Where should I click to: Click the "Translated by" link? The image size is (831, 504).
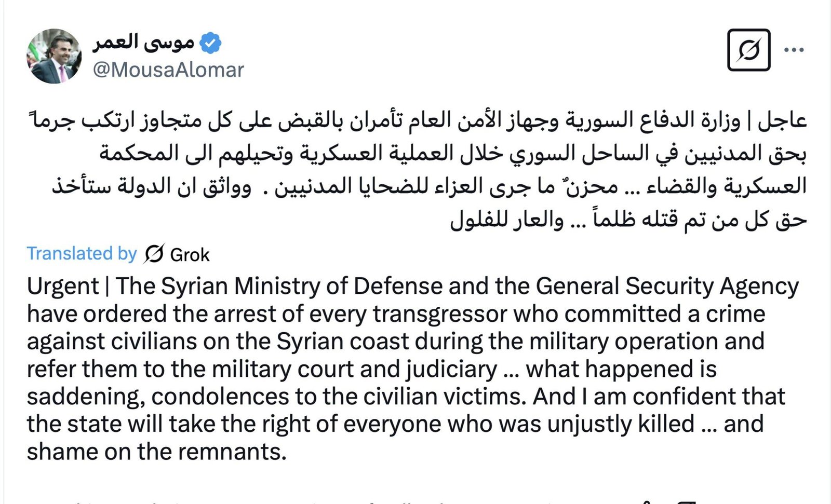coord(82,253)
